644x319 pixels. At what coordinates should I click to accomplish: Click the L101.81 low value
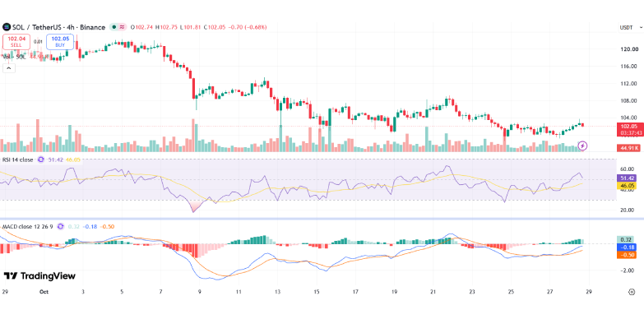[190, 27]
